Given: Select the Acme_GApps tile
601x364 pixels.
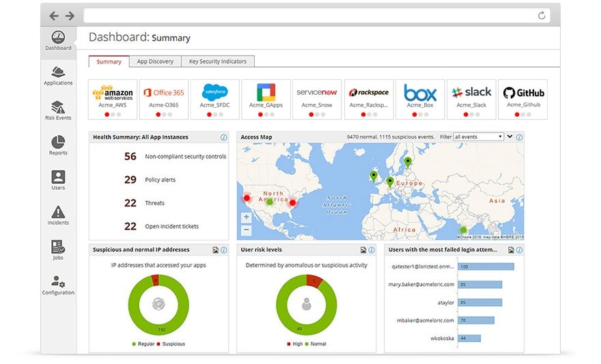Looking at the screenshot, I should (266, 100).
